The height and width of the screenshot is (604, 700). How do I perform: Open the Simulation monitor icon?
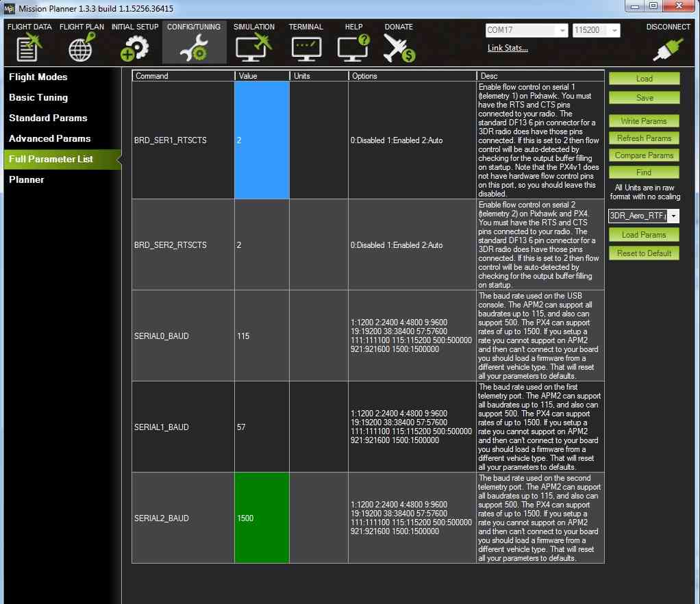pos(253,48)
